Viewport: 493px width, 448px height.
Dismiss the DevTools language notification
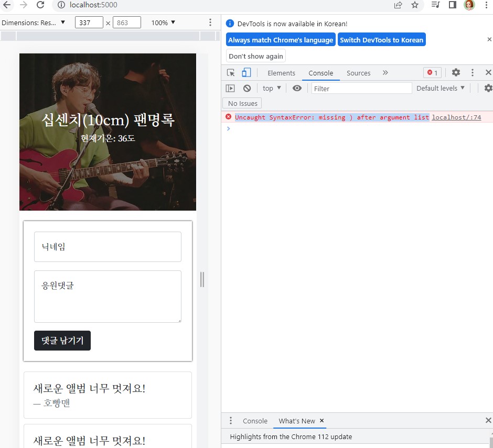click(x=489, y=39)
